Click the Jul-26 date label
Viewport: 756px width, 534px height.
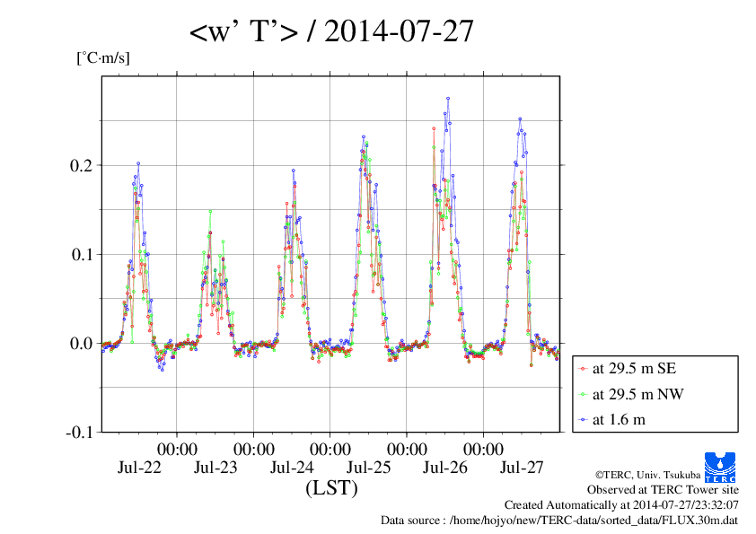tap(445, 468)
